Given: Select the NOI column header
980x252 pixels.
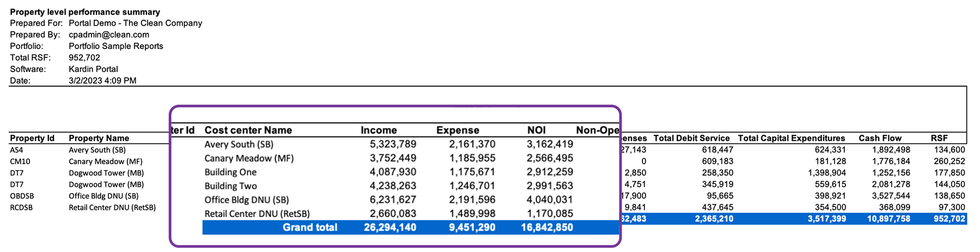Looking at the screenshot, I should 536,130.
